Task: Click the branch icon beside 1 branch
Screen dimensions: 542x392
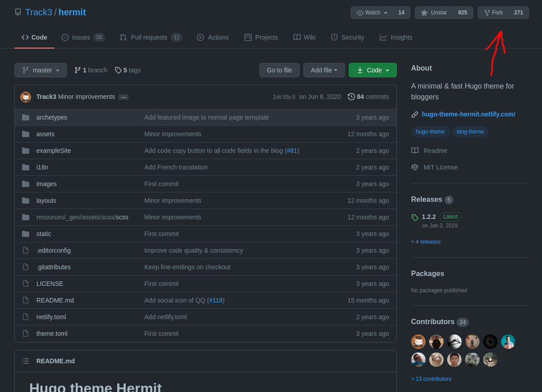Action: 78,70
